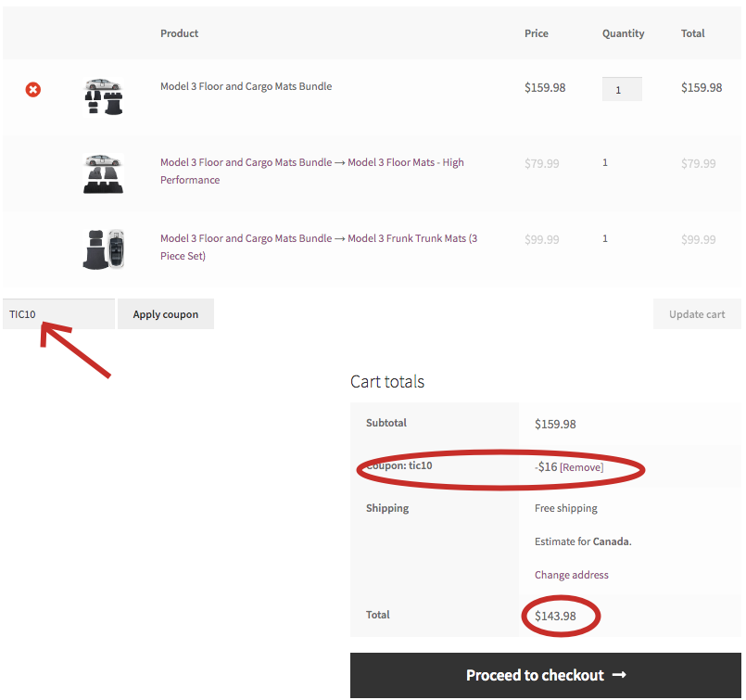Open the Model 3 Floor and Cargo Mats Bundle thumbnail
The width and height of the screenshot is (746, 700).
point(103,95)
